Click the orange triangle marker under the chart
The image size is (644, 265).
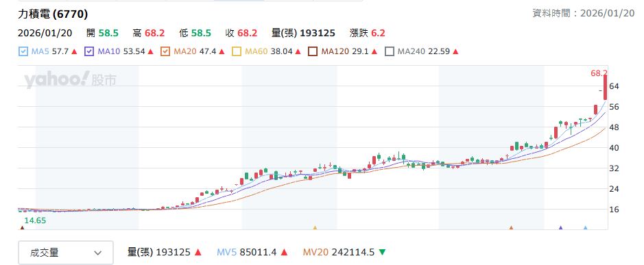coord(512,227)
